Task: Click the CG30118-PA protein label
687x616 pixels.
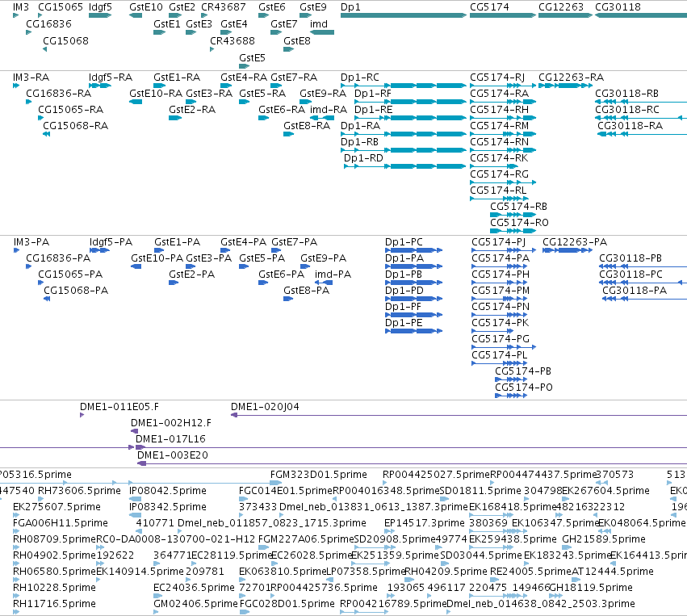Action: (x=635, y=291)
